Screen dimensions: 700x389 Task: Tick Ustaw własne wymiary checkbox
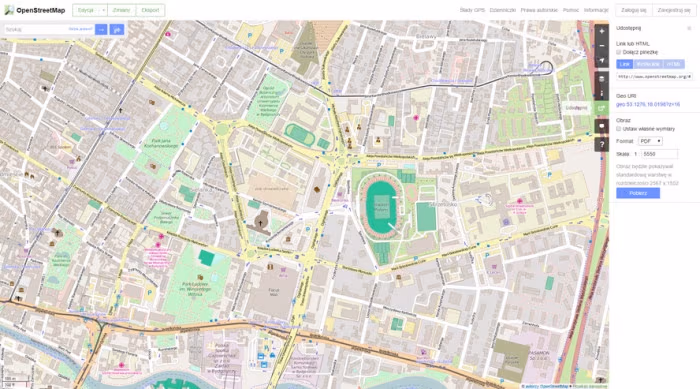coord(619,129)
